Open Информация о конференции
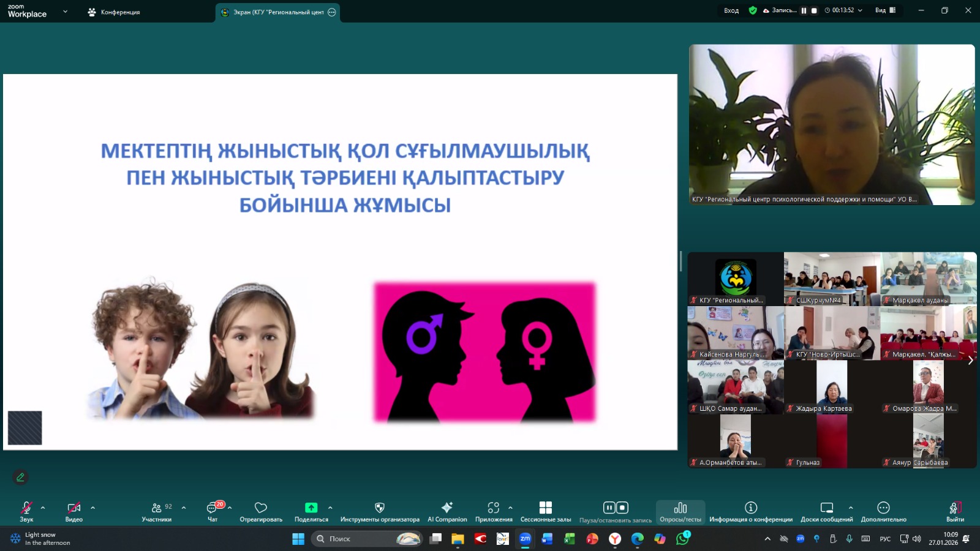The width and height of the screenshot is (980, 551). pos(750,511)
